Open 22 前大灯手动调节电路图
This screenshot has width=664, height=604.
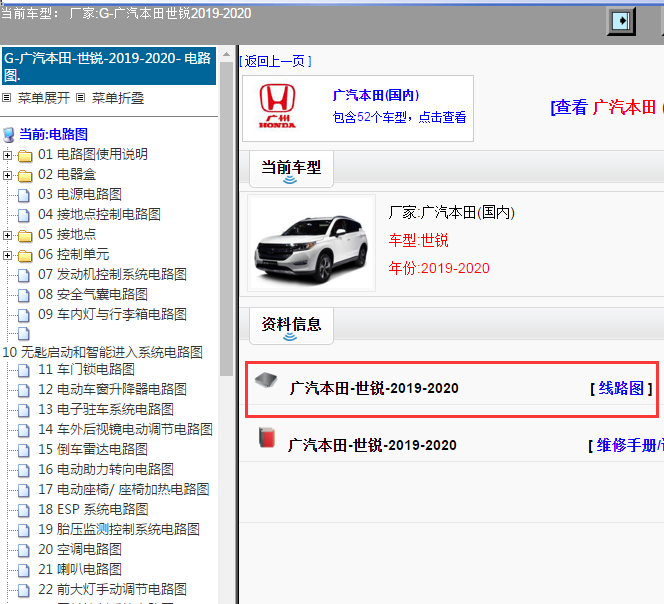click(x=112, y=589)
